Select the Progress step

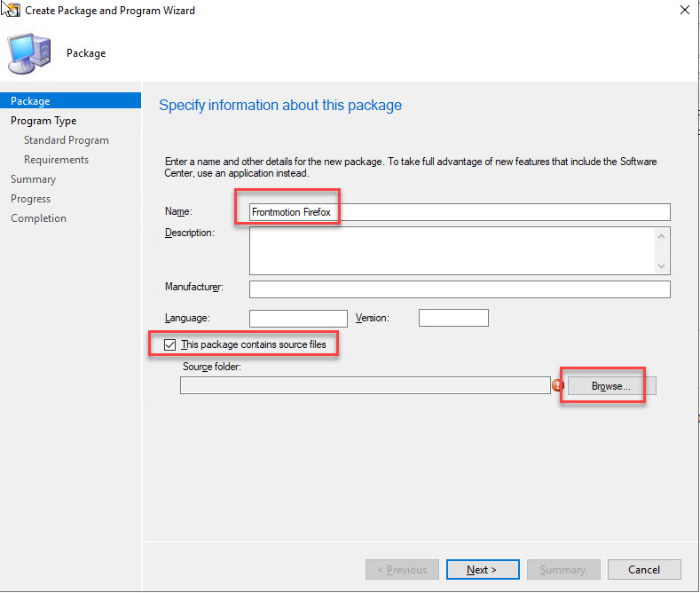coord(30,199)
